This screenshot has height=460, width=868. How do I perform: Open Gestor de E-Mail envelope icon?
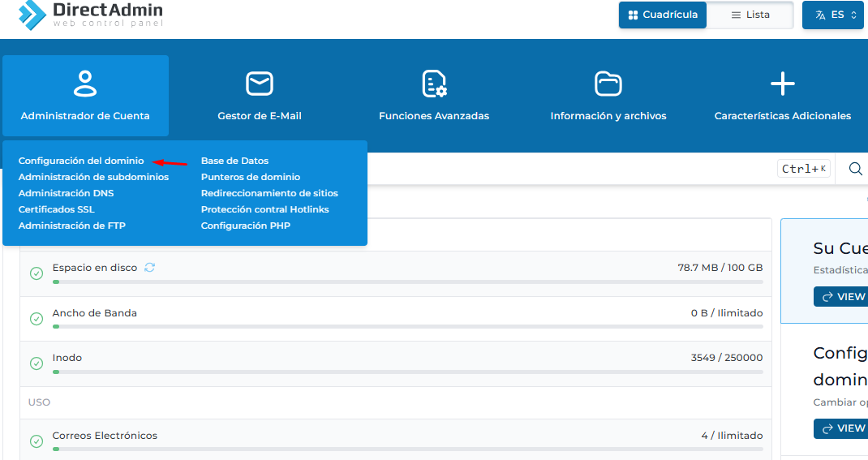(260, 83)
